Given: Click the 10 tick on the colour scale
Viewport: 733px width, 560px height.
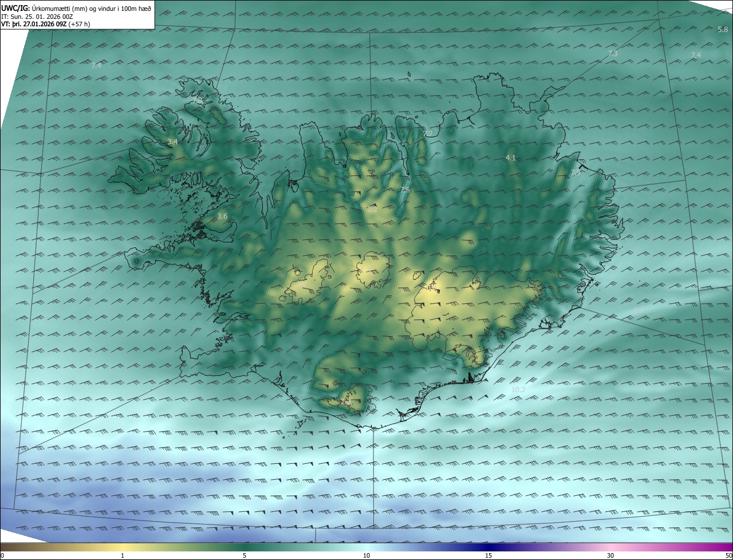Looking at the screenshot, I should pos(366,556).
